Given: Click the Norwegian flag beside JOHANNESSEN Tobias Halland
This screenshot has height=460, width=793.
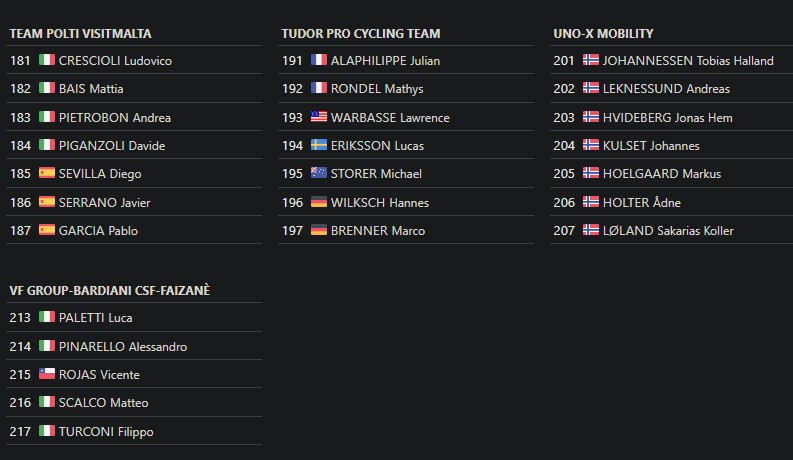Looking at the screenshot, I should (x=591, y=60).
